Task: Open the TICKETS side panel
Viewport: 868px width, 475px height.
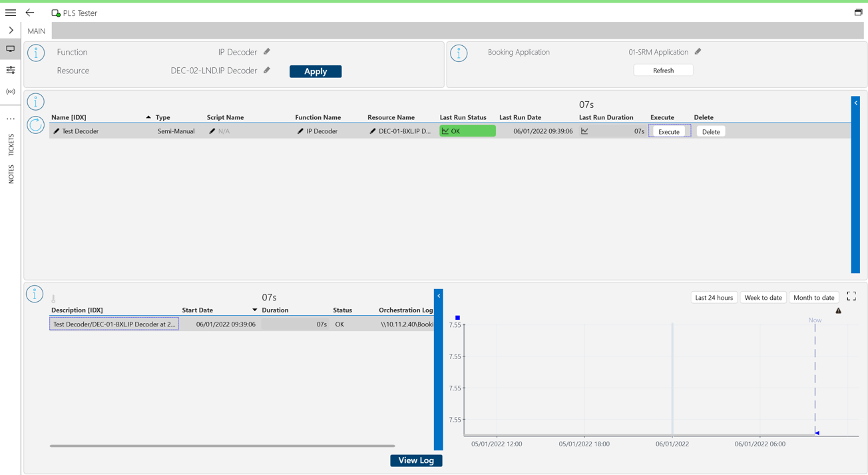Action: (11, 145)
